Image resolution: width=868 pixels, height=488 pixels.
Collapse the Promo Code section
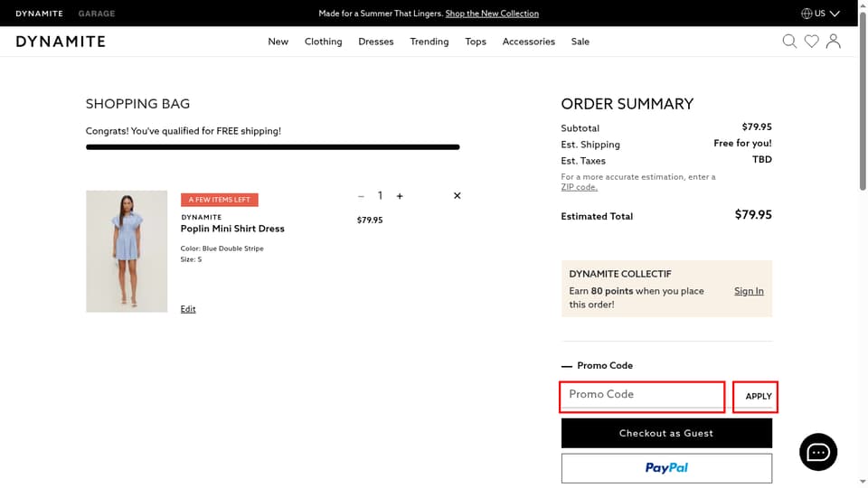(x=597, y=366)
